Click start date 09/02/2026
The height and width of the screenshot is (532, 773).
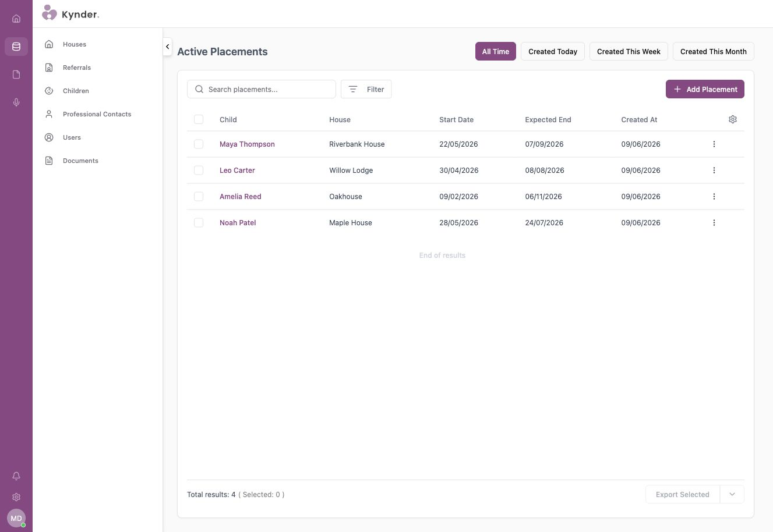pos(458,196)
